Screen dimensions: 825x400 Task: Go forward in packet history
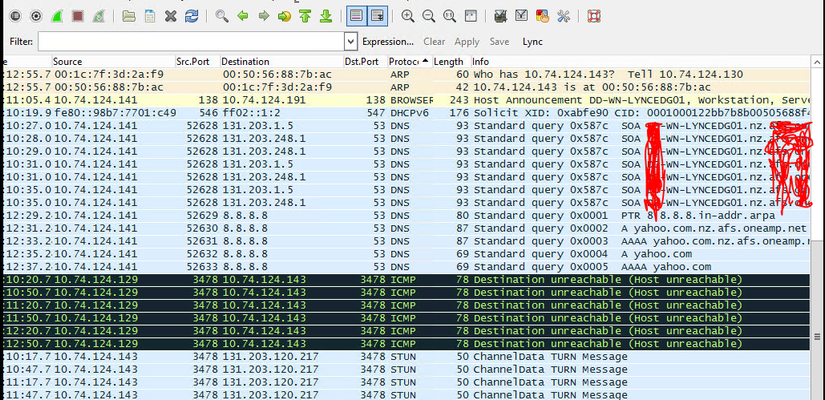264,16
